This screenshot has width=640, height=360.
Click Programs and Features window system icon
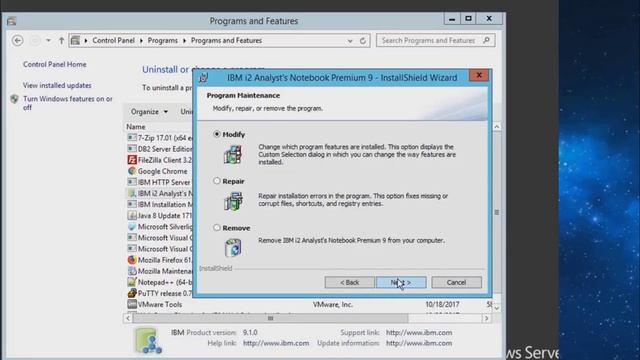(x=11, y=21)
